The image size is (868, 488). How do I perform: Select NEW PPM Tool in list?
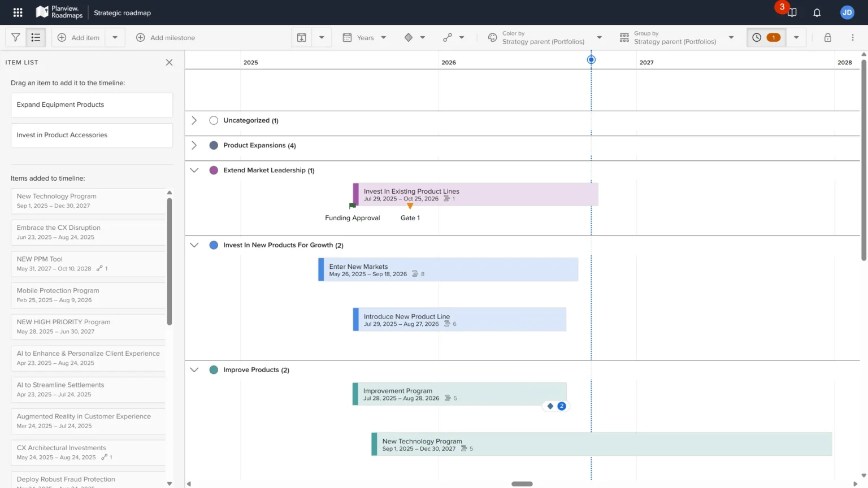click(x=88, y=264)
